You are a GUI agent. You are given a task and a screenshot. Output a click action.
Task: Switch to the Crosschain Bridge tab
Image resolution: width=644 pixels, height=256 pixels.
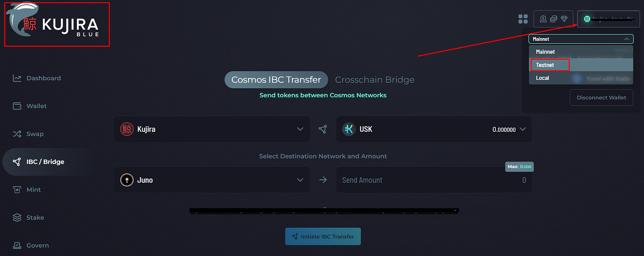pos(375,80)
